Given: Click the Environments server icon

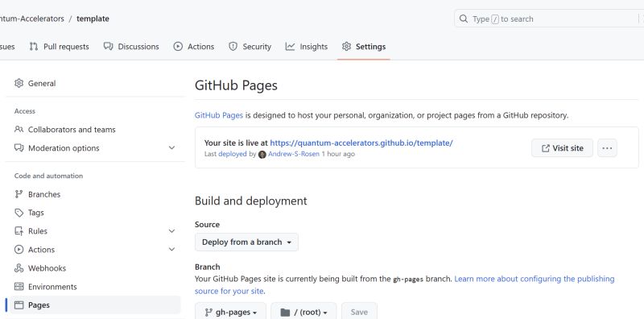Looking at the screenshot, I should point(19,287).
